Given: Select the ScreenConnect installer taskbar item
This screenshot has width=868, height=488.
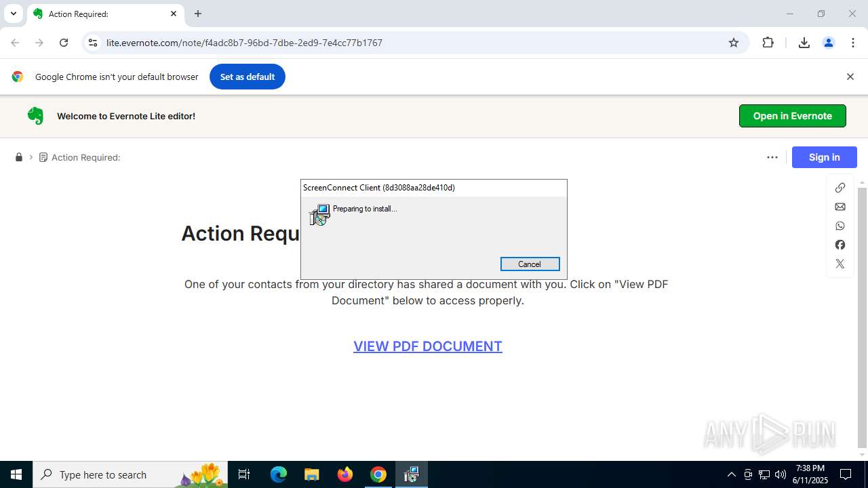Looking at the screenshot, I should pyautogui.click(x=412, y=474).
